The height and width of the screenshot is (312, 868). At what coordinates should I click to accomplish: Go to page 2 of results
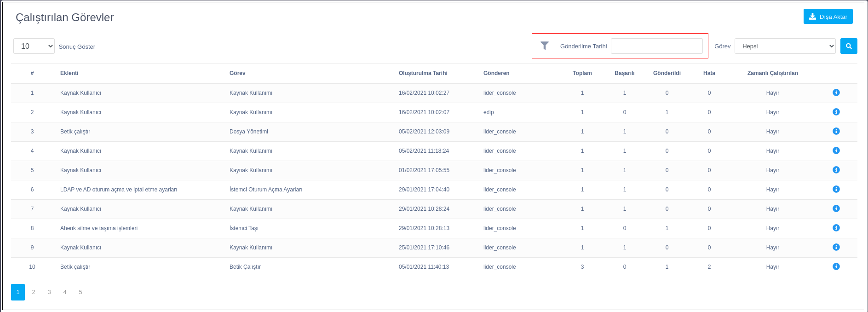coord(34,292)
